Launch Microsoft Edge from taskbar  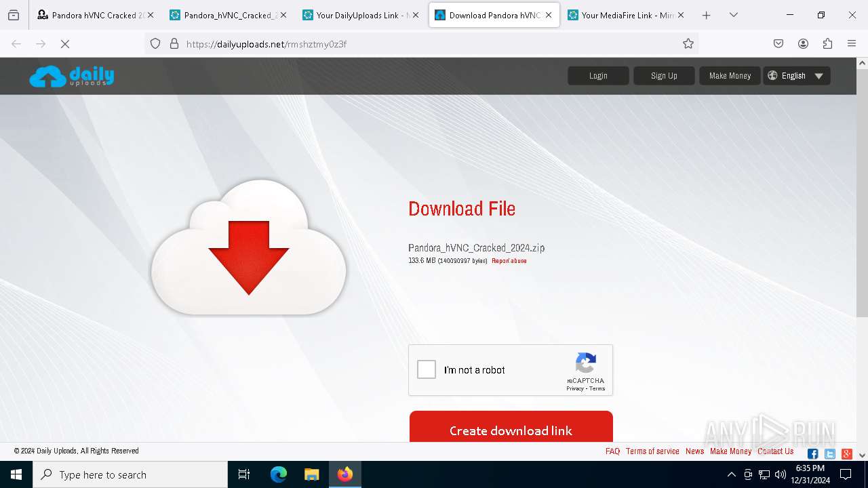pyautogui.click(x=279, y=474)
